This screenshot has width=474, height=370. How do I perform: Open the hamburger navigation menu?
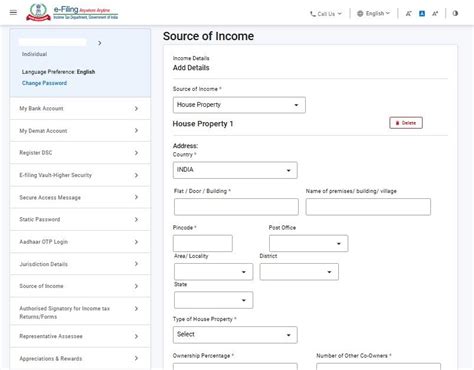[x=13, y=13]
